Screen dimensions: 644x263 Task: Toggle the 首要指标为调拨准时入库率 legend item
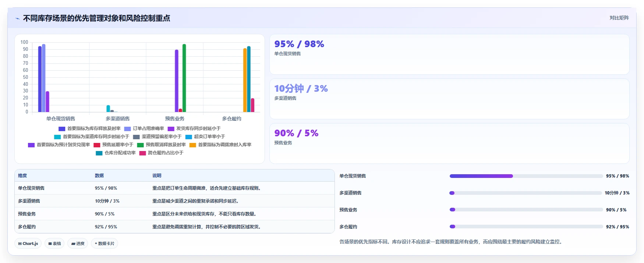pyautogui.click(x=220, y=145)
